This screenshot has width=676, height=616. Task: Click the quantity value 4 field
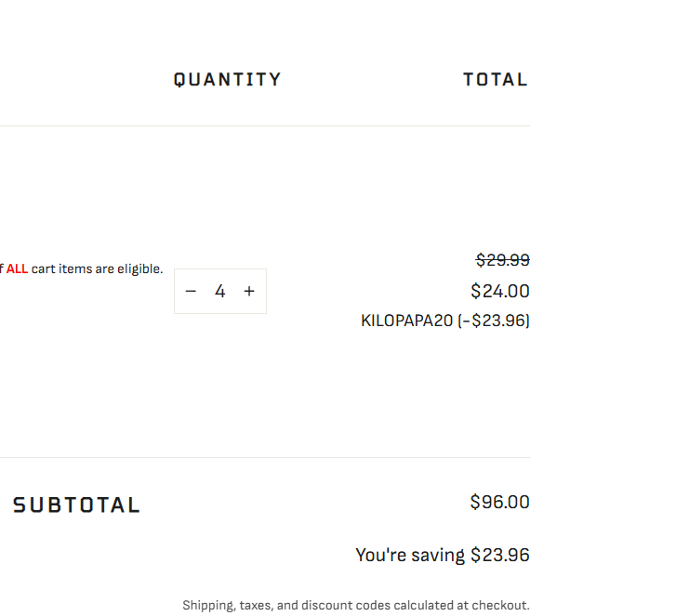[220, 291]
